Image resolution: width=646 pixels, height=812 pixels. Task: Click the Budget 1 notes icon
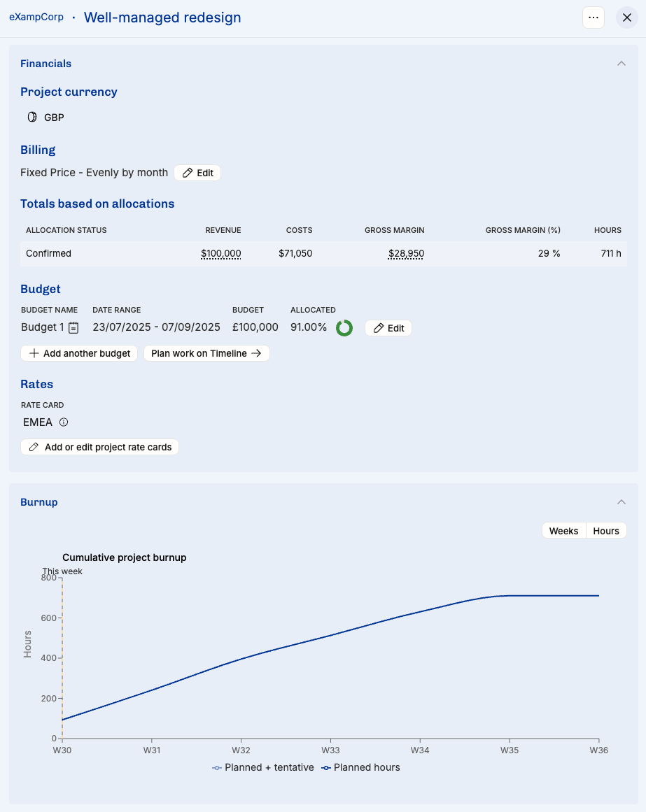[x=73, y=328]
